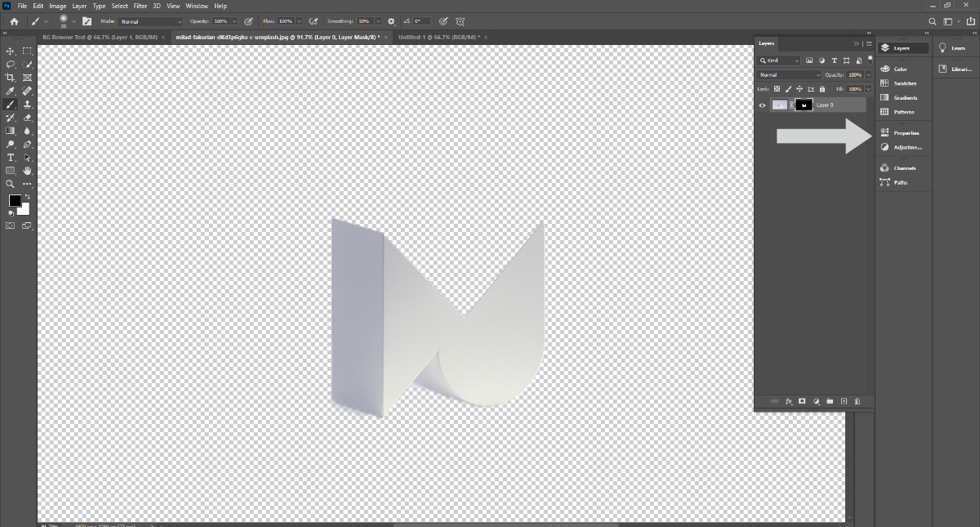
Task: Select the Eraser tool
Action: pos(27,118)
